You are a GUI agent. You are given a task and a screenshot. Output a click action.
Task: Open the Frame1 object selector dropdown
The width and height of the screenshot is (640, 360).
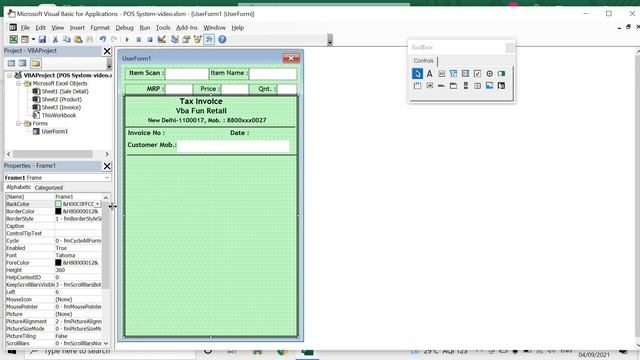(107, 178)
